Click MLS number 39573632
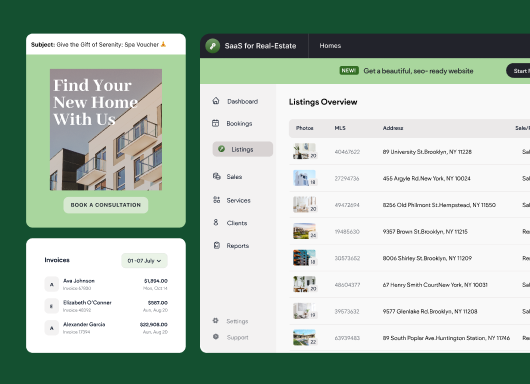Screen dimensions: 530x384 pyautogui.click(x=347, y=311)
